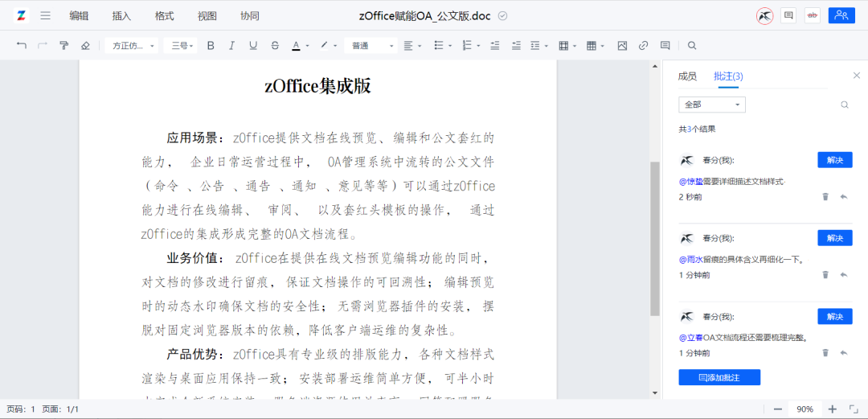This screenshot has width=868, height=419.
Task: Open the comment filter dropdown 全部
Action: pos(712,105)
